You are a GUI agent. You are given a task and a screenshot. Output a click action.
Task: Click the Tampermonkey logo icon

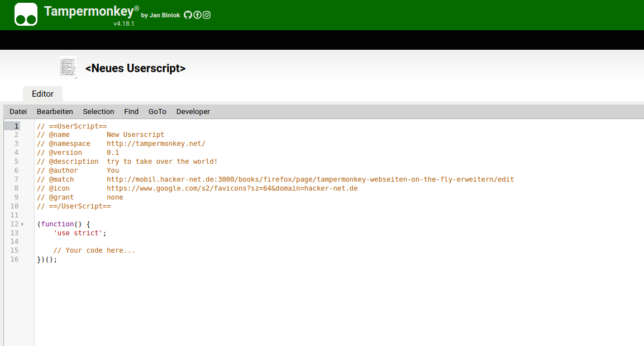tap(26, 15)
